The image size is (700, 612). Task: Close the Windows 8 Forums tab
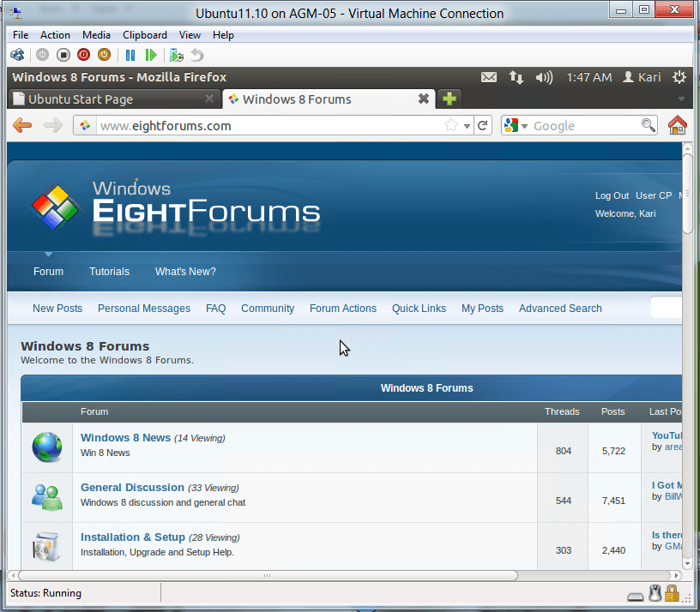click(423, 99)
